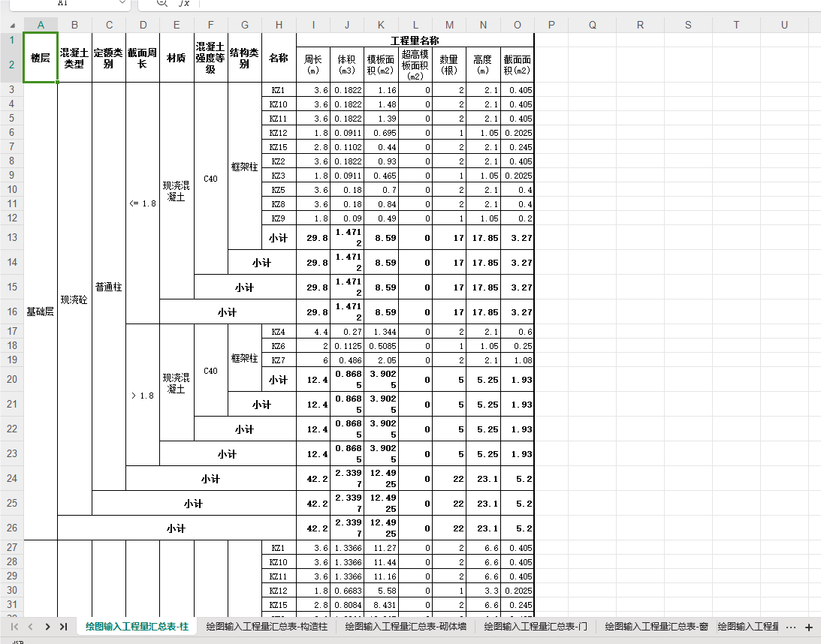The width and height of the screenshot is (821, 644).
Task: Add a new sheet with the plus button
Action: tap(809, 627)
